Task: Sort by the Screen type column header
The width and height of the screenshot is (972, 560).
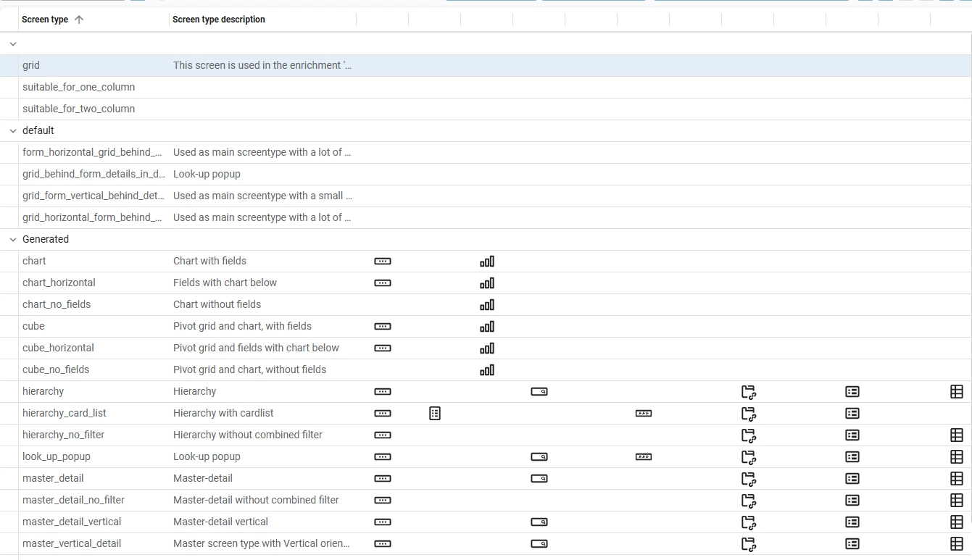Action: click(45, 20)
